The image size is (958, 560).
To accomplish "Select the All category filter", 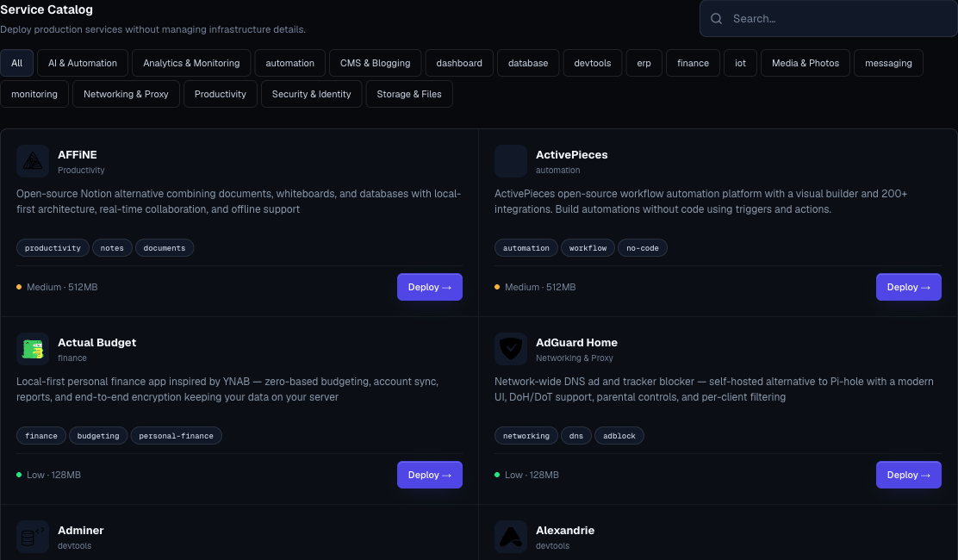I will tap(16, 63).
